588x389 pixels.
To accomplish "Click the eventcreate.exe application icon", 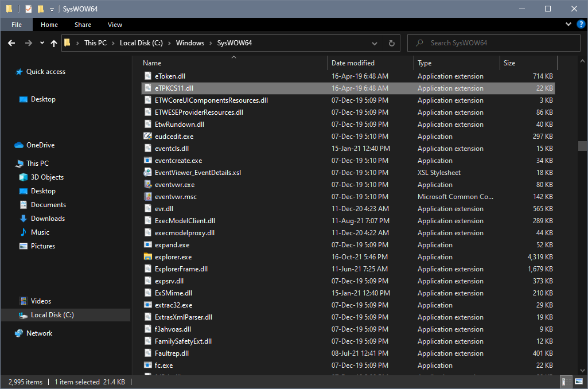I will tap(148, 161).
